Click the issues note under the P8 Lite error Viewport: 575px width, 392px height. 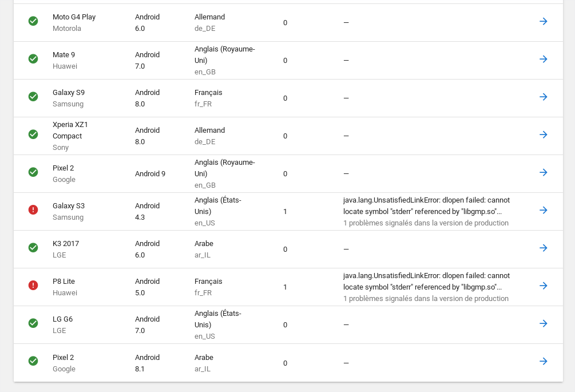pyautogui.click(x=426, y=298)
